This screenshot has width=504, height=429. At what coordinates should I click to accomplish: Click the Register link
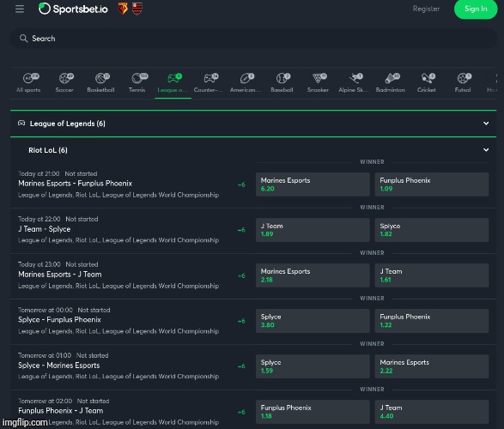pyautogui.click(x=426, y=9)
